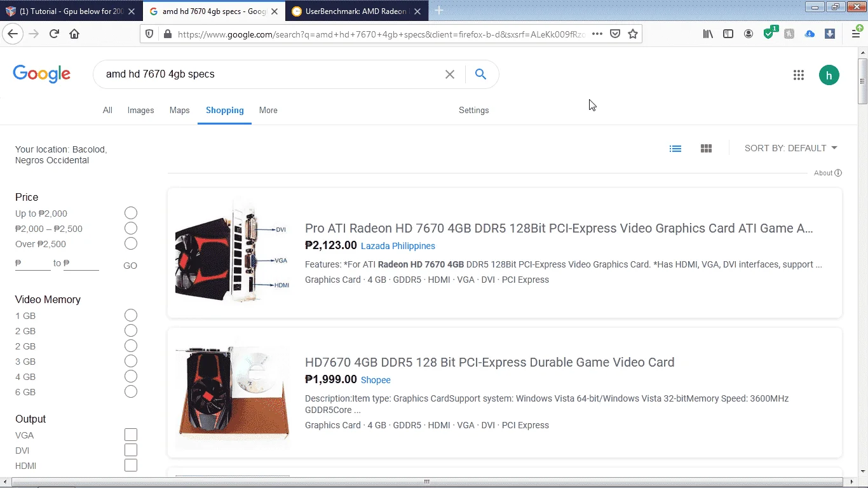Open the browser home page
868x488 pixels.
(74, 34)
